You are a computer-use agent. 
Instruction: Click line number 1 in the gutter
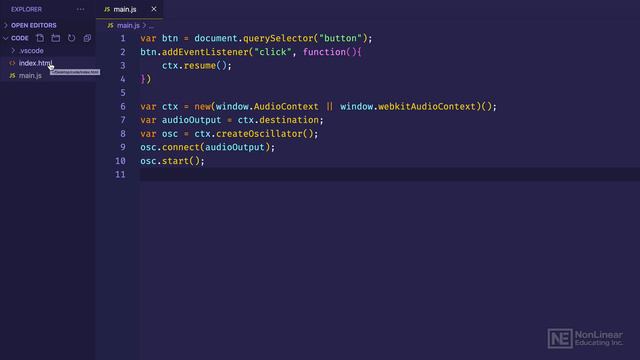[123, 38]
